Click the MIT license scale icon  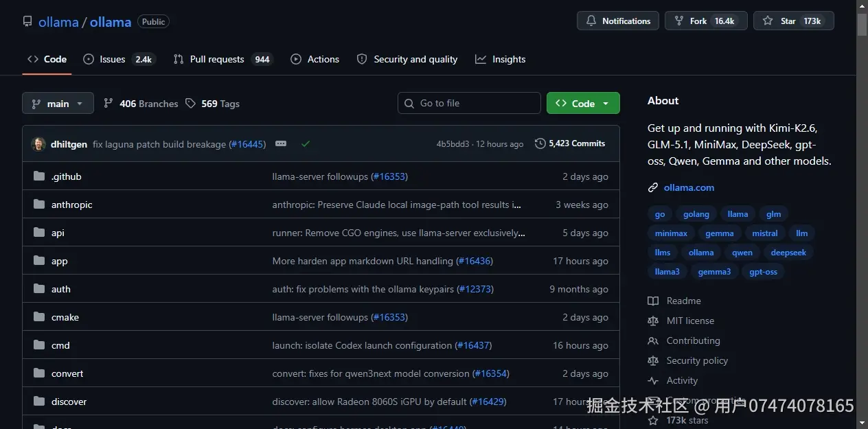pyautogui.click(x=653, y=321)
